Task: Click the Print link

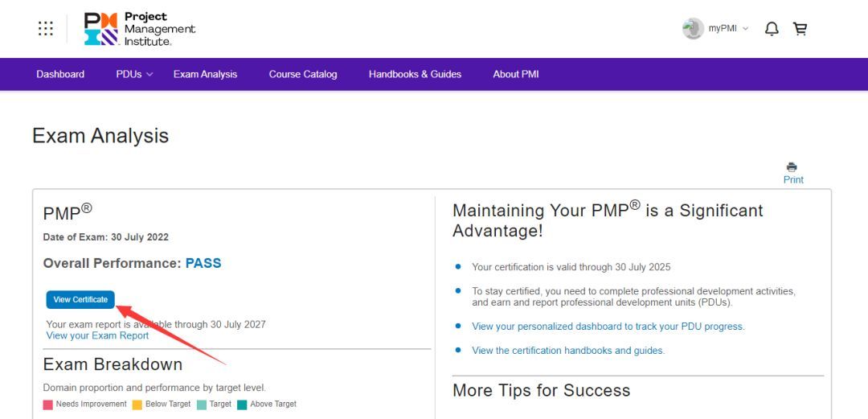Action: click(793, 180)
